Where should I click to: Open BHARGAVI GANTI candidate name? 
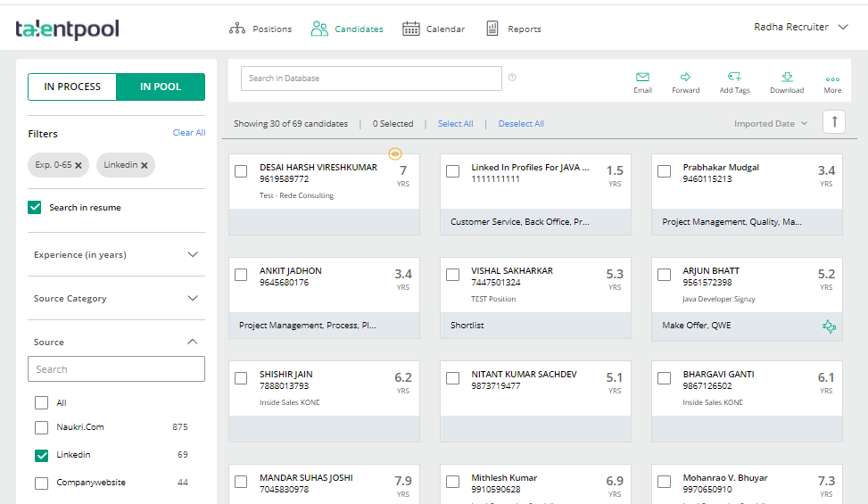718,375
